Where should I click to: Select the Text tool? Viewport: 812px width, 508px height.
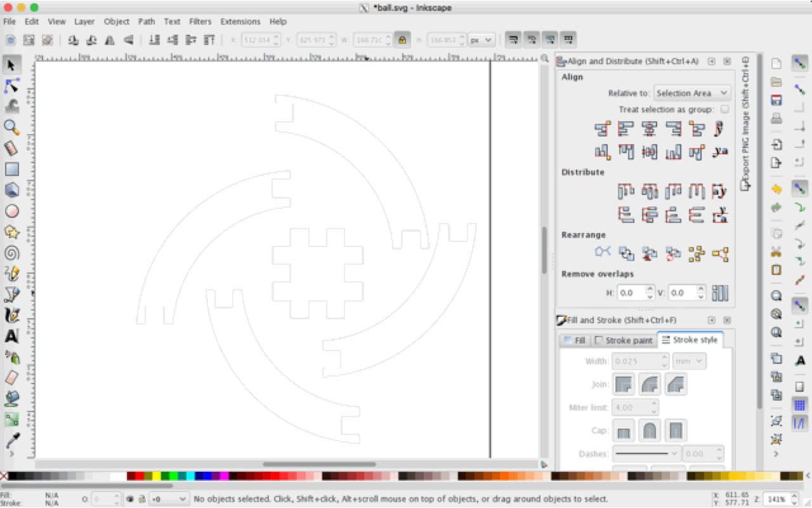[11, 336]
